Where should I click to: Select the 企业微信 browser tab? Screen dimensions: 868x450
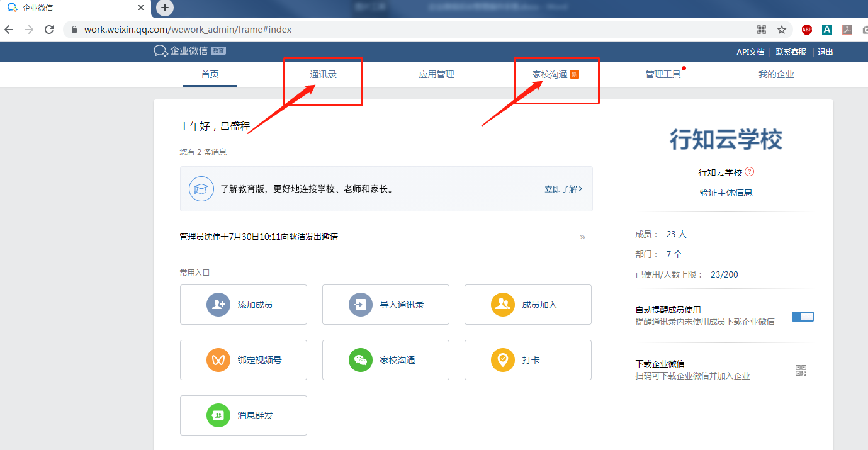pos(76,8)
